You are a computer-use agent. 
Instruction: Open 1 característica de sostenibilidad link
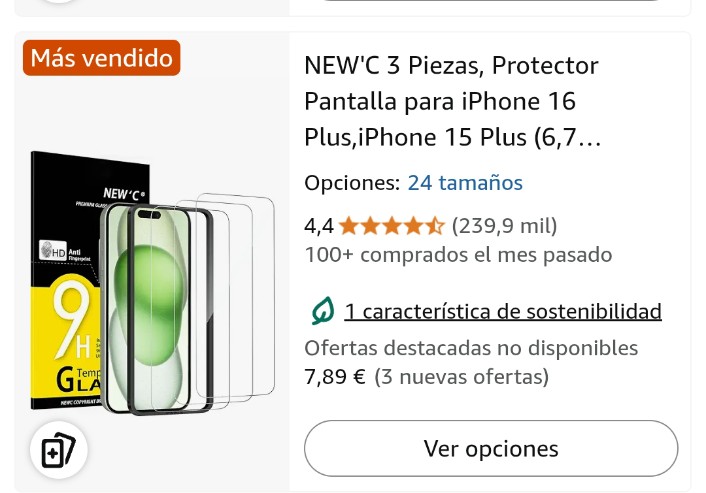[503, 312]
